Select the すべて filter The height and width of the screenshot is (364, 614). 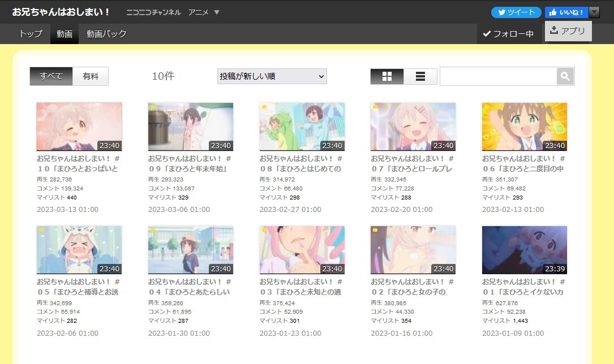pyautogui.click(x=51, y=76)
